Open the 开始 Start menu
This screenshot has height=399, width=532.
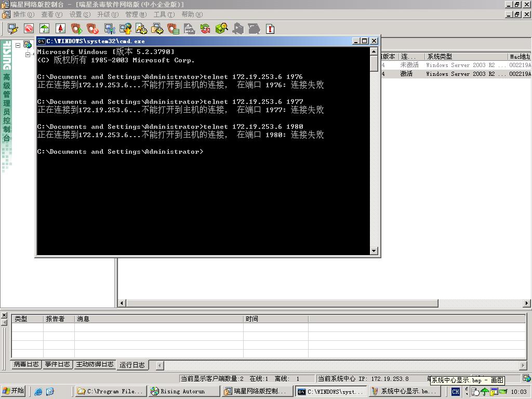[x=14, y=391]
